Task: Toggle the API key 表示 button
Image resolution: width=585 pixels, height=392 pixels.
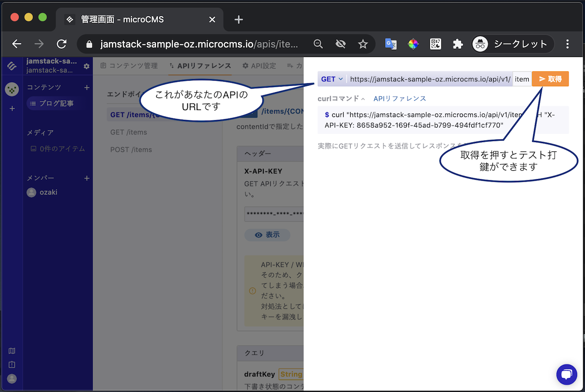Action: (x=267, y=235)
